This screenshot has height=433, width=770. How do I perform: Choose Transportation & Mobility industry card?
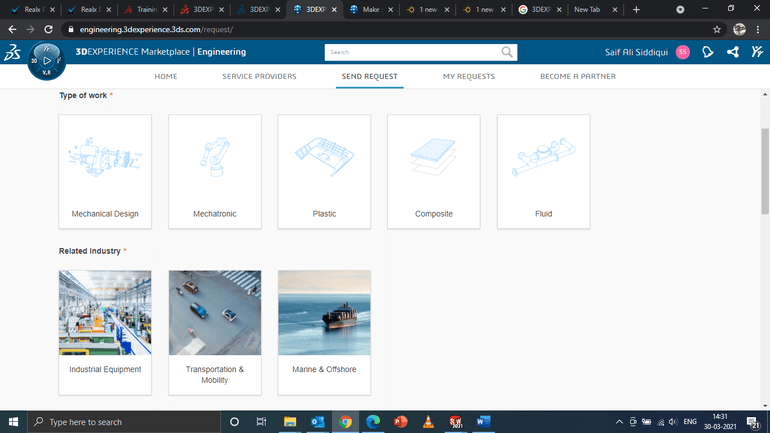pos(215,332)
